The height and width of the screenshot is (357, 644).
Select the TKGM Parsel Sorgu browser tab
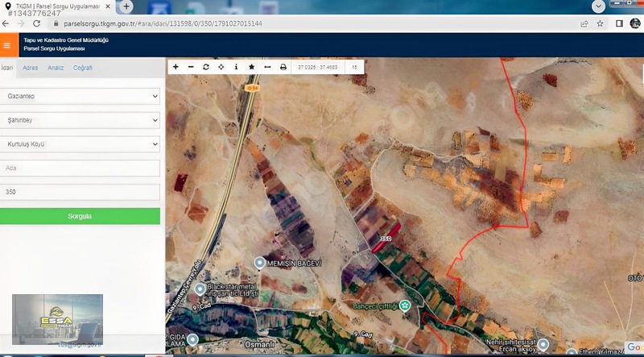[x=57, y=6]
